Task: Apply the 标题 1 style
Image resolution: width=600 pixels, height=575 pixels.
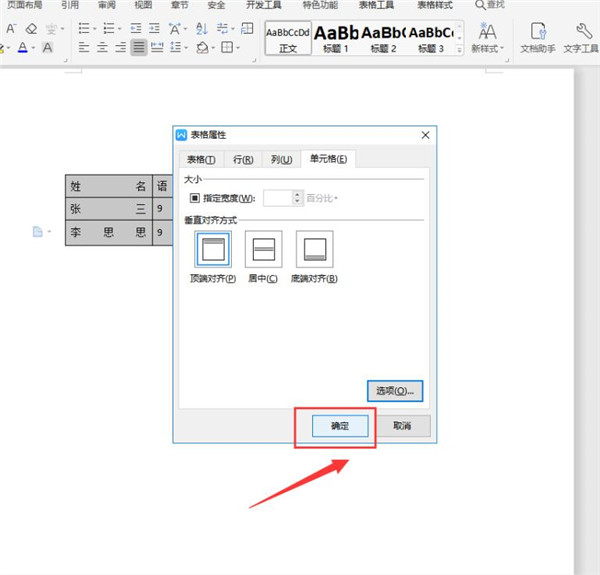Action: pos(336,38)
